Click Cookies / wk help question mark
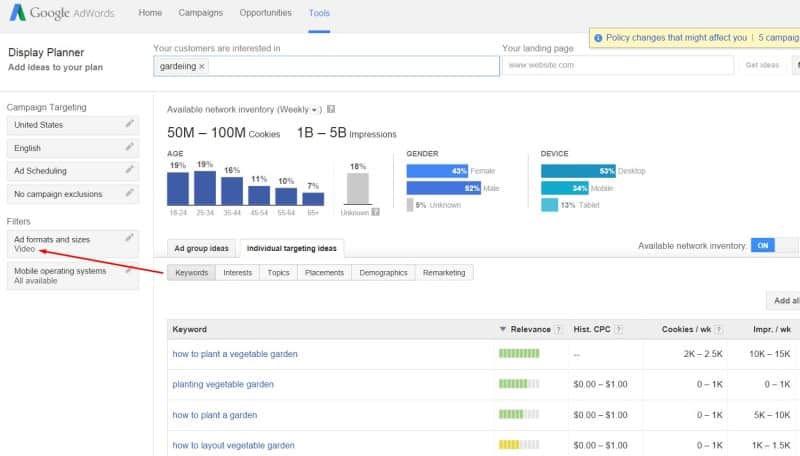Screen dimensions: 800x456 coord(718,330)
